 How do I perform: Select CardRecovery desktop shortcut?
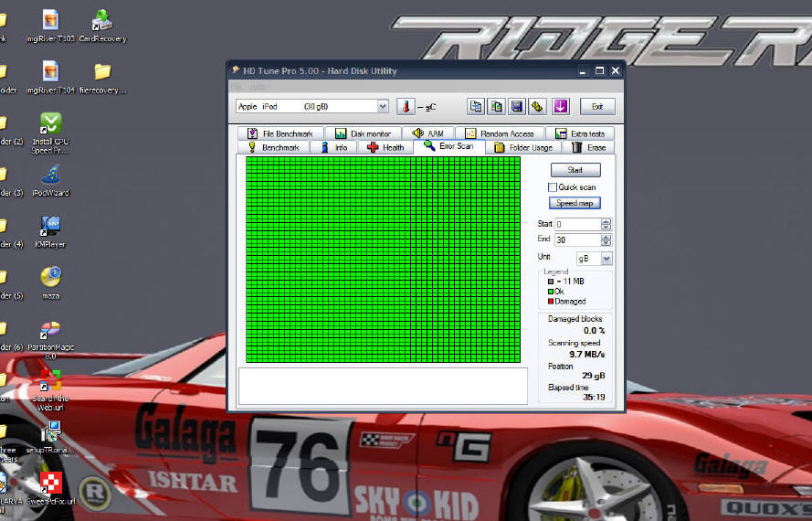(x=102, y=26)
